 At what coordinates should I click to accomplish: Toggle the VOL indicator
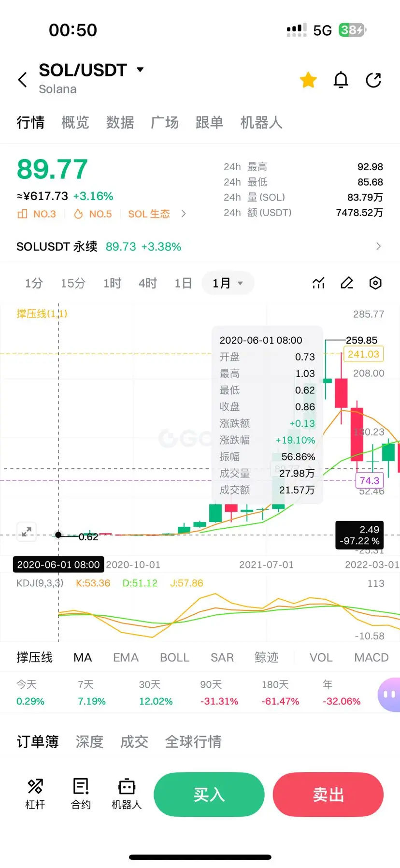pos(321,657)
